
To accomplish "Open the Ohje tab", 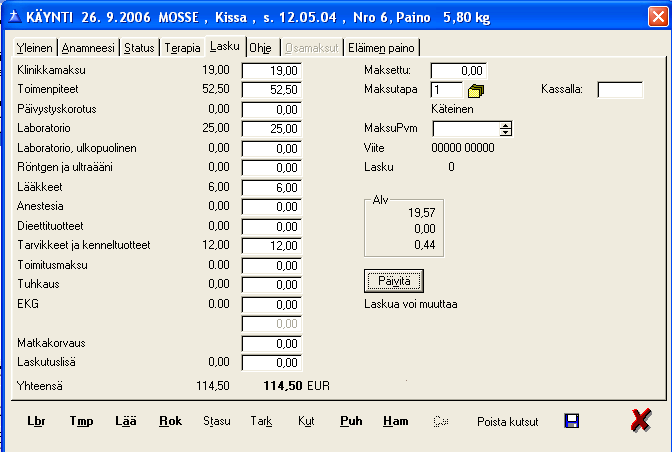I will (261, 48).
